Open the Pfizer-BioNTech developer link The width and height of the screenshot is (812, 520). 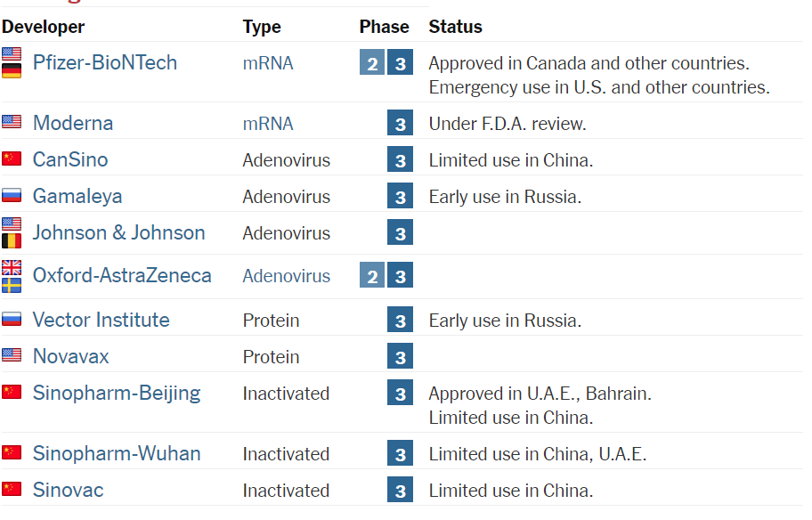104,62
